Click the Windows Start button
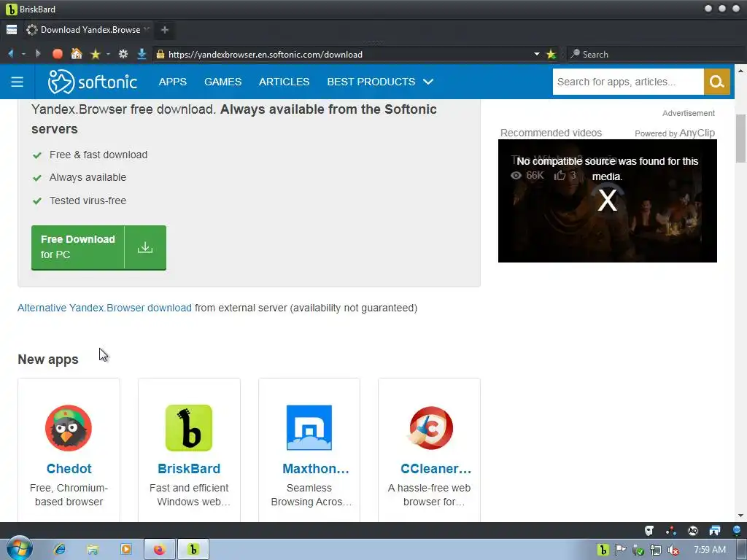Image resolution: width=747 pixels, height=560 pixels. pos(20,548)
